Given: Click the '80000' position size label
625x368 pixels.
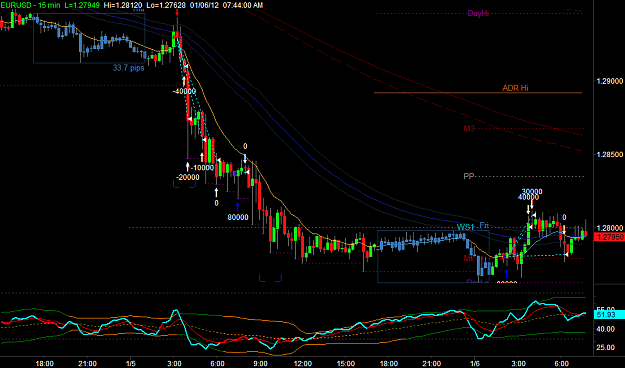Looking at the screenshot, I should 238,217.
